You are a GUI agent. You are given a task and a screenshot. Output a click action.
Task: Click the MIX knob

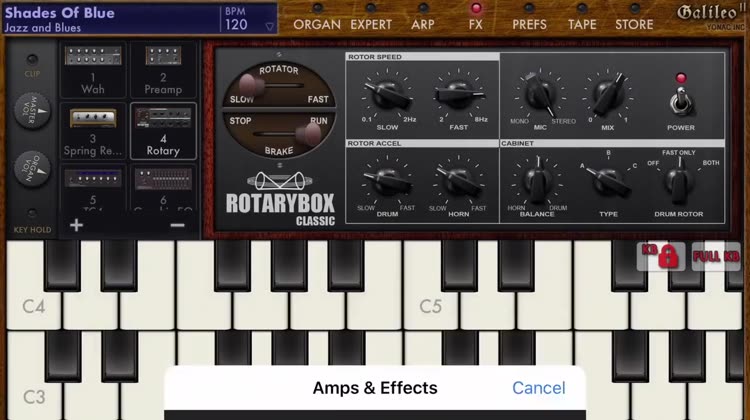[607, 95]
